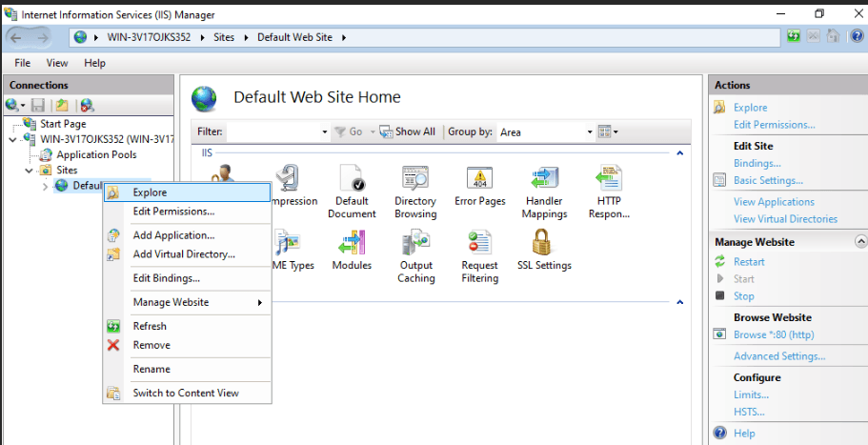This screenshot has width=868, height=445.
Task: Choose Explore from the context menu
Action: tap(187, 192)
